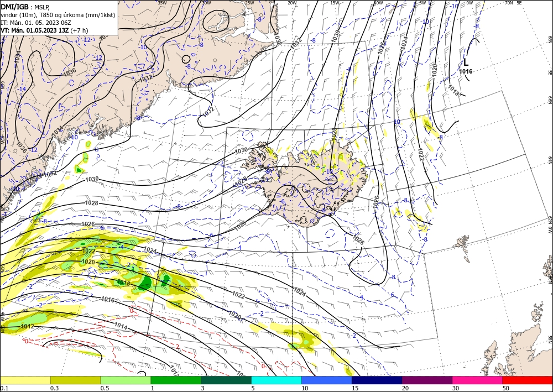Click the yellow 0.1–0.3 legend swatch

tap(25, 380)
